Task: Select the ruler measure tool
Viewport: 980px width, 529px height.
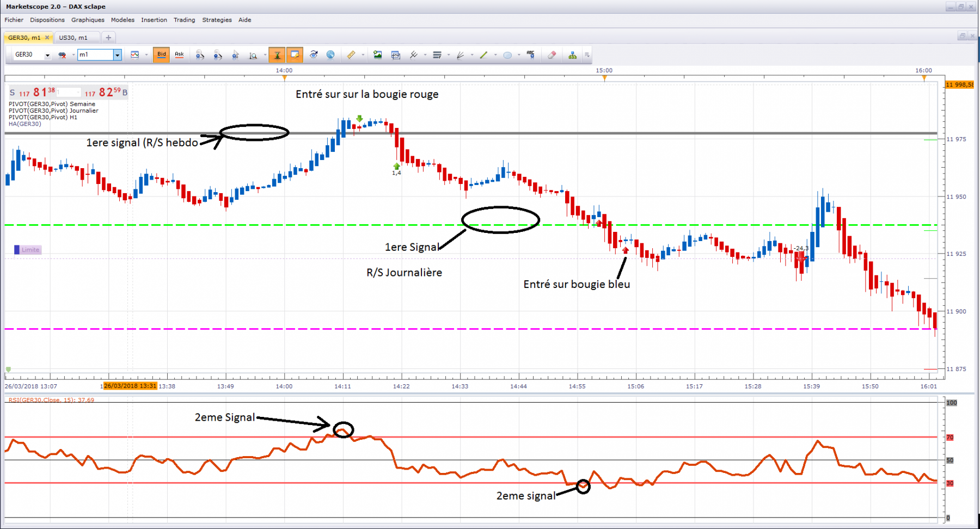Action: tap(351, 55)
